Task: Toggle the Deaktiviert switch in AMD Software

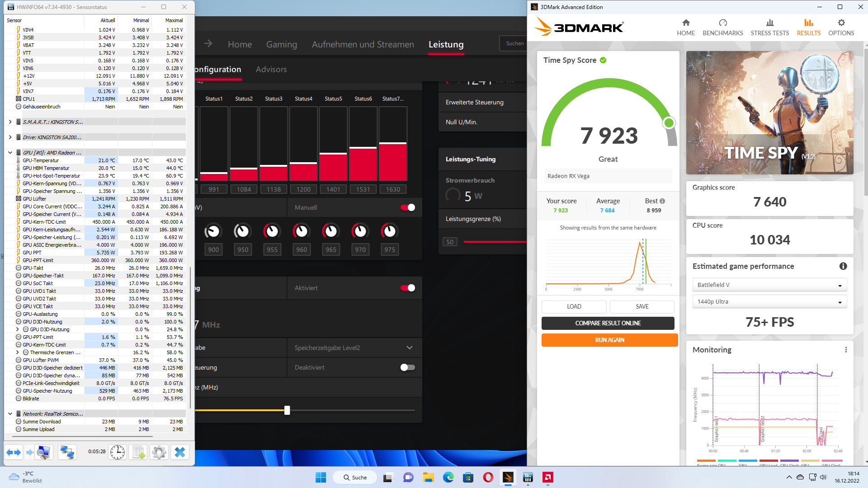Action: point(407,367)
